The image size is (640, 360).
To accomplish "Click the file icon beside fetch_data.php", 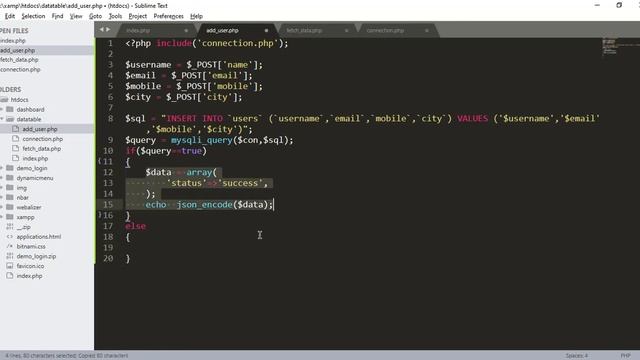I will [16, 148].
